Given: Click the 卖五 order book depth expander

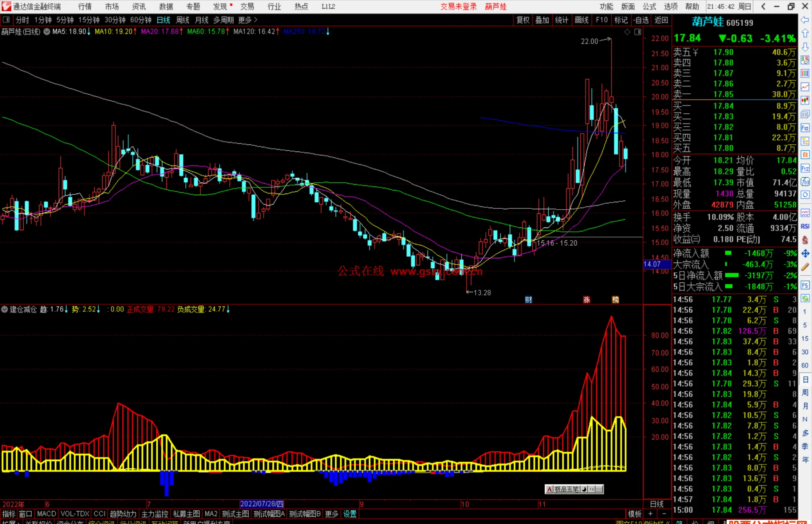Looking at the screenshot, I should 695,53.
